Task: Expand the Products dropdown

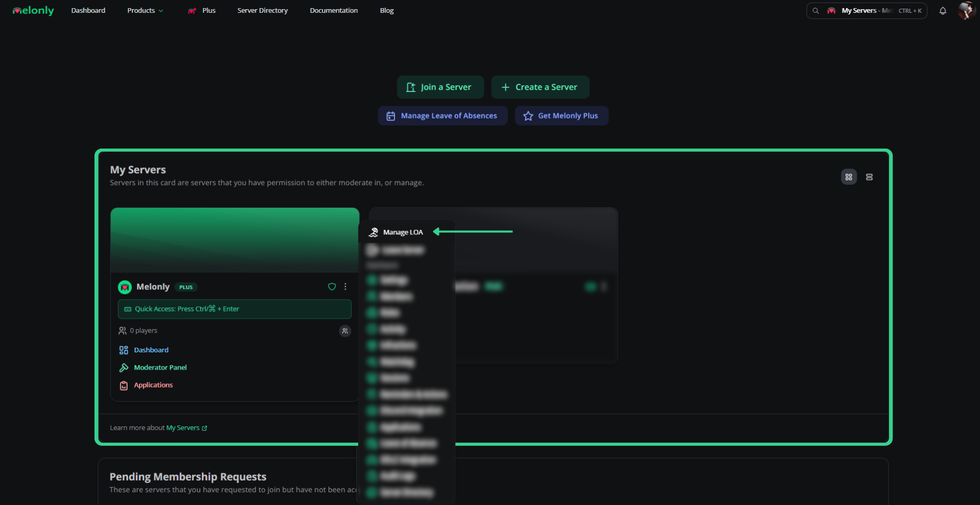Action: 145,10
